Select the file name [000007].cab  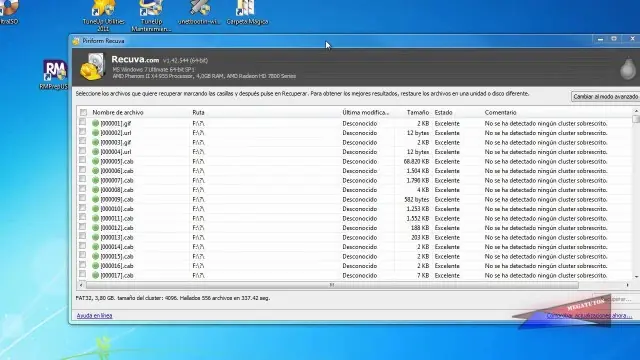[x=117, y=180]
